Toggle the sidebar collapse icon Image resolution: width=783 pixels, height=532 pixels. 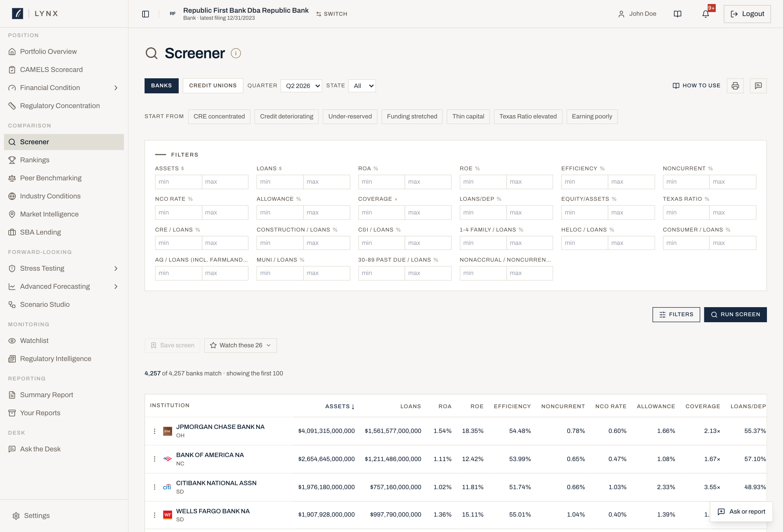tap(146, 14)
